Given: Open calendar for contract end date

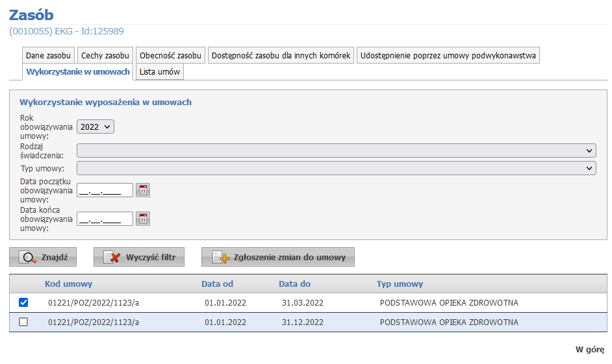Looking at the screenshot, I should click(143, 219).
